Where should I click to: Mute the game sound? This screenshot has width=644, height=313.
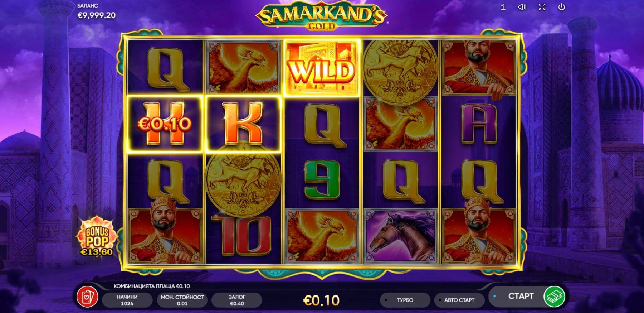[x=522, y=7]
